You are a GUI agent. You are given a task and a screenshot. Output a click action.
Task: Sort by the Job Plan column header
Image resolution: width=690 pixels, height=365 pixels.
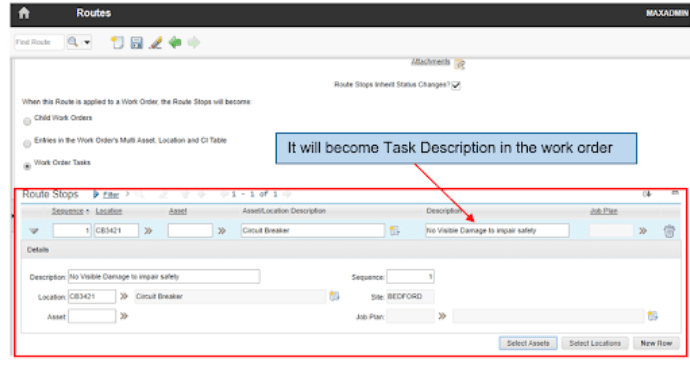pyautogui.click(x=604, y=211)
